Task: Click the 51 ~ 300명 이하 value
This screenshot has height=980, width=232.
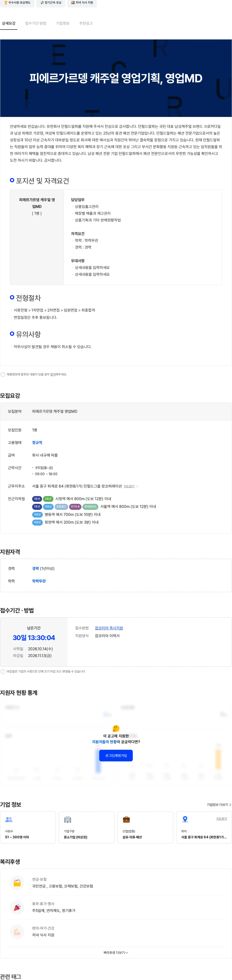Action: click(17, 837)
